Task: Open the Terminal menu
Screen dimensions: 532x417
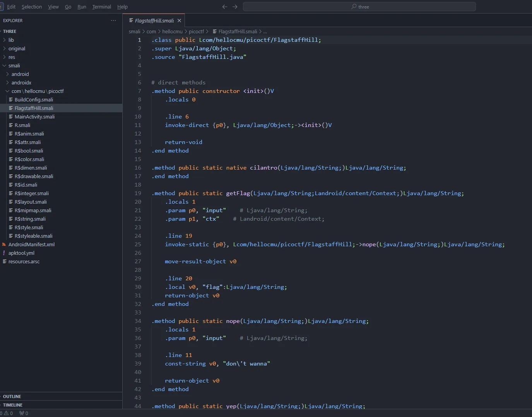Action: (x=102, y=7)
